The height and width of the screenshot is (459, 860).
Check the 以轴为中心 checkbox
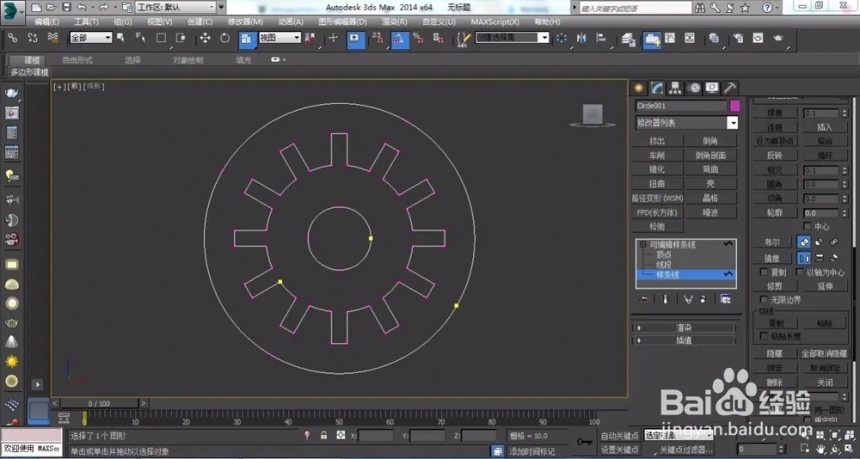(x=799, y=272)
